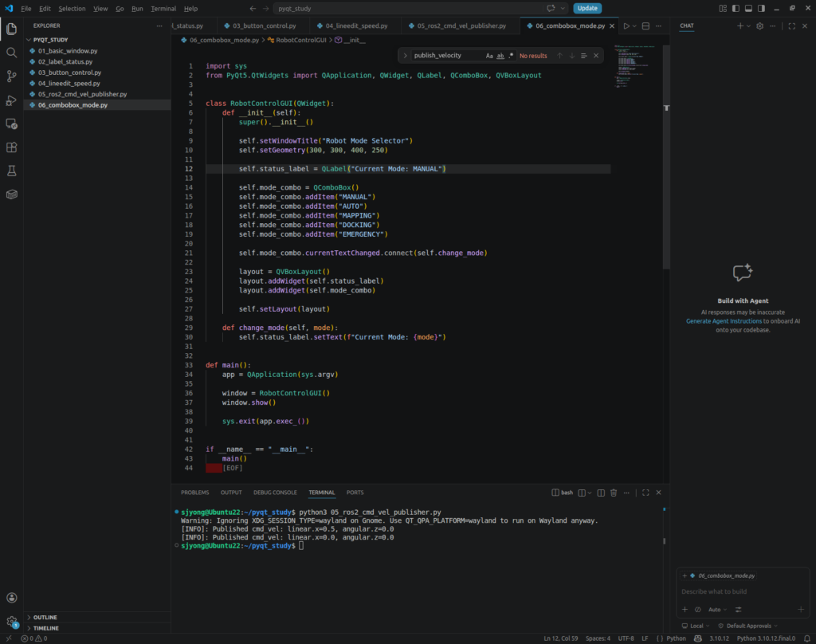
Task: Open notifications bell in status bar
Action: 807,638
